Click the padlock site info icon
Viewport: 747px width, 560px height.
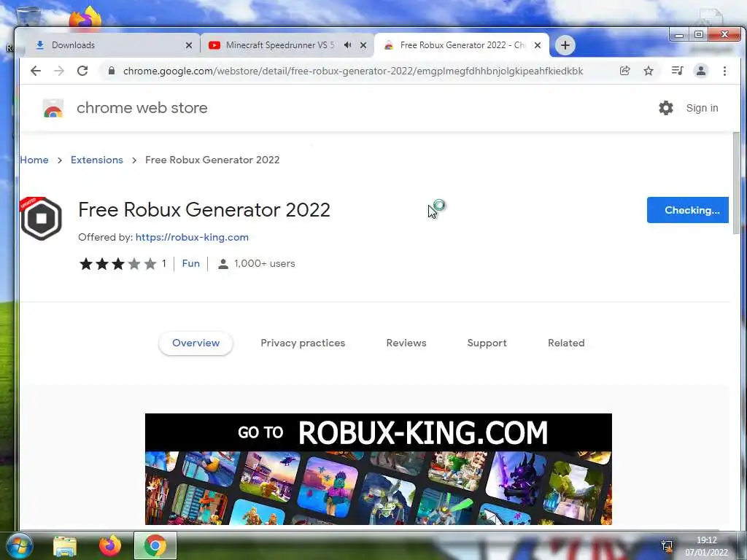coord(112,71)
